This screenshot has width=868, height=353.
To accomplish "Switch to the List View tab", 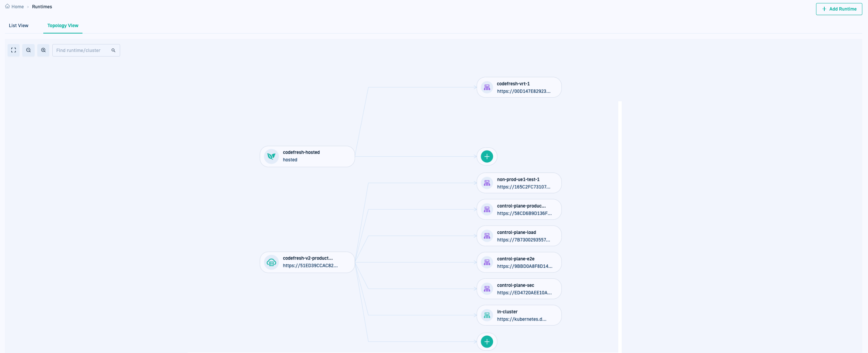I will [x=18, y=26].
